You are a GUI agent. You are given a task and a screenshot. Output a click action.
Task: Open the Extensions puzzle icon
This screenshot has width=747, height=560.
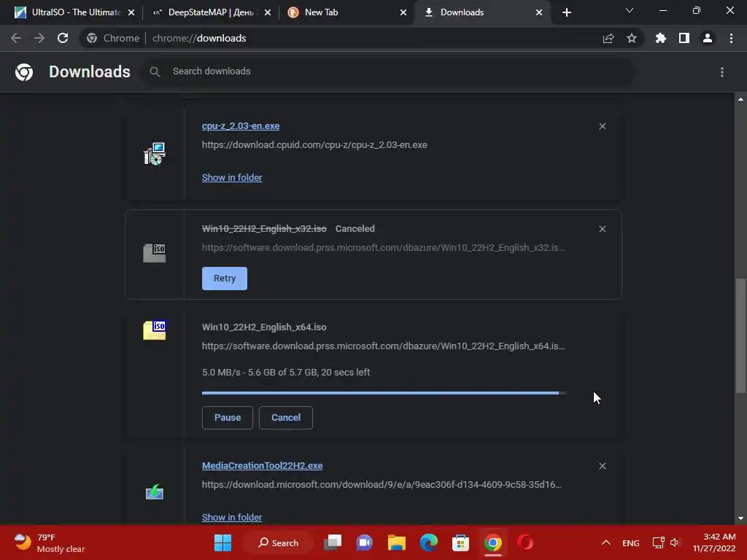661,38
